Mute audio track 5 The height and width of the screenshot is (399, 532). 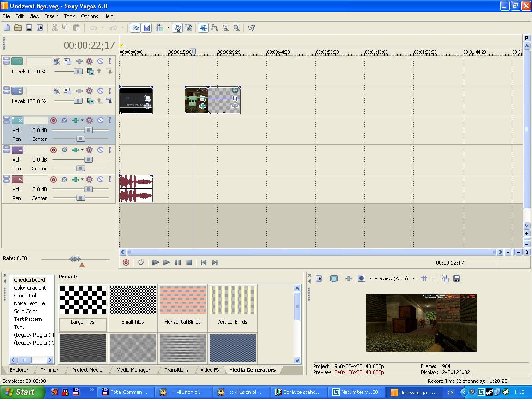click(100, 180)
